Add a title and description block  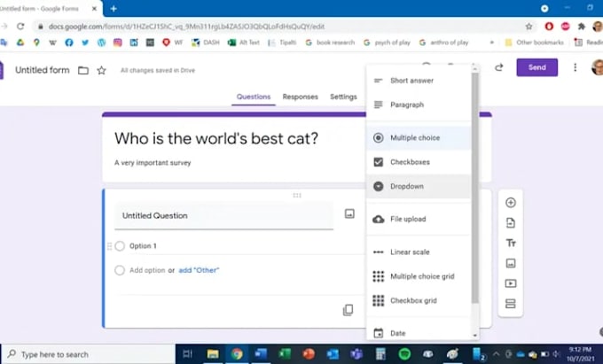pos(510,243)
